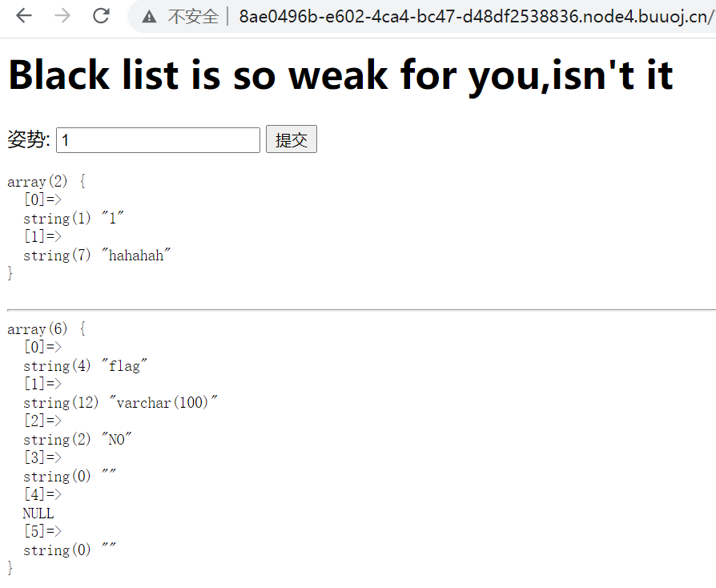716x588 pixels.
Task: Click the browser back arrow
Action: point(24,16)
